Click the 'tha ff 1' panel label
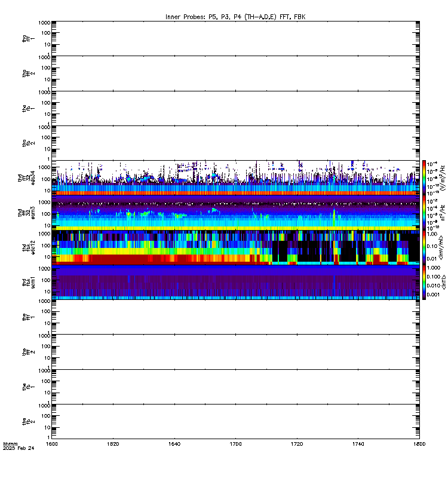Image resolution: width=448 pixels, height=478 pixels. 28,39
